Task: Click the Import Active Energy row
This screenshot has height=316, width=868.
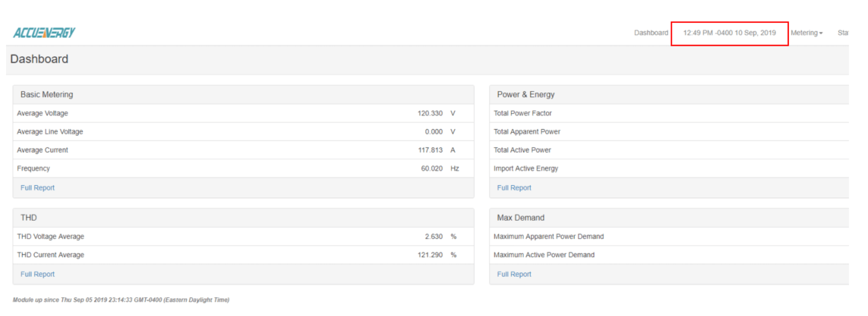Action: 525,169
